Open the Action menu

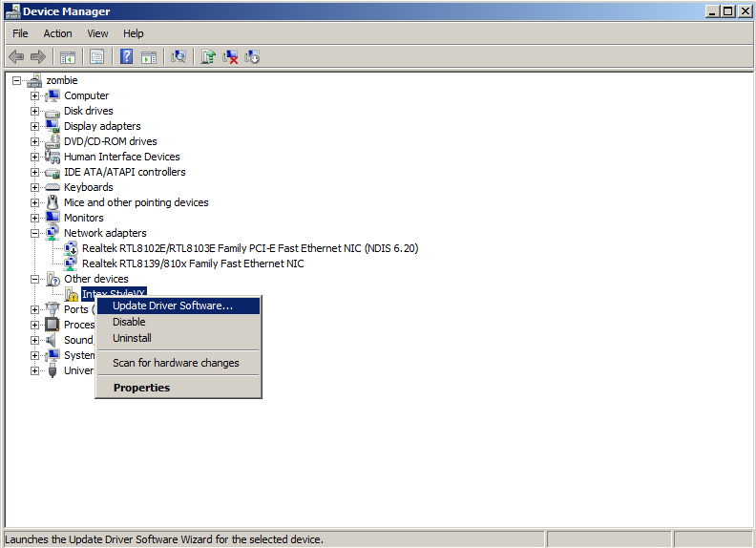pos(58,33)
